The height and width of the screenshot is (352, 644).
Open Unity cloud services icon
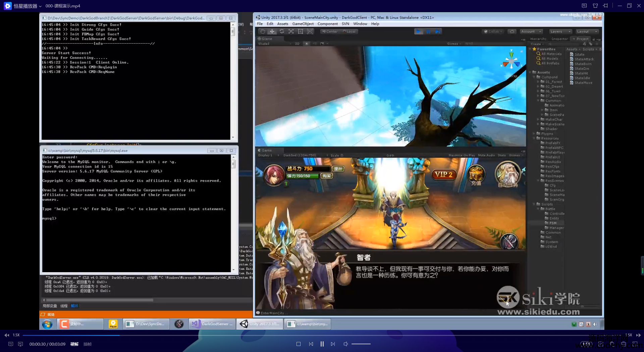click(512, 32)
